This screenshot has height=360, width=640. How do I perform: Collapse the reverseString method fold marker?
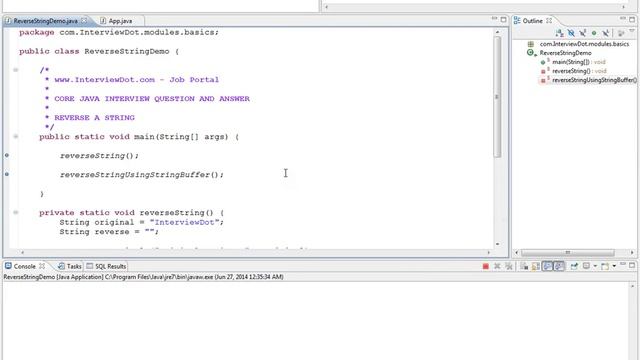(x=16, y=212)
